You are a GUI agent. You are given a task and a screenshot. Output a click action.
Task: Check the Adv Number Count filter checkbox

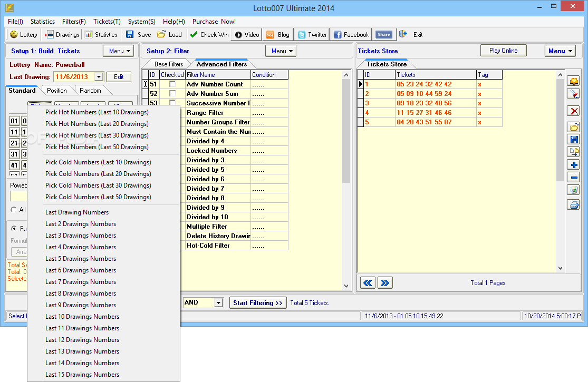(172, 84)
